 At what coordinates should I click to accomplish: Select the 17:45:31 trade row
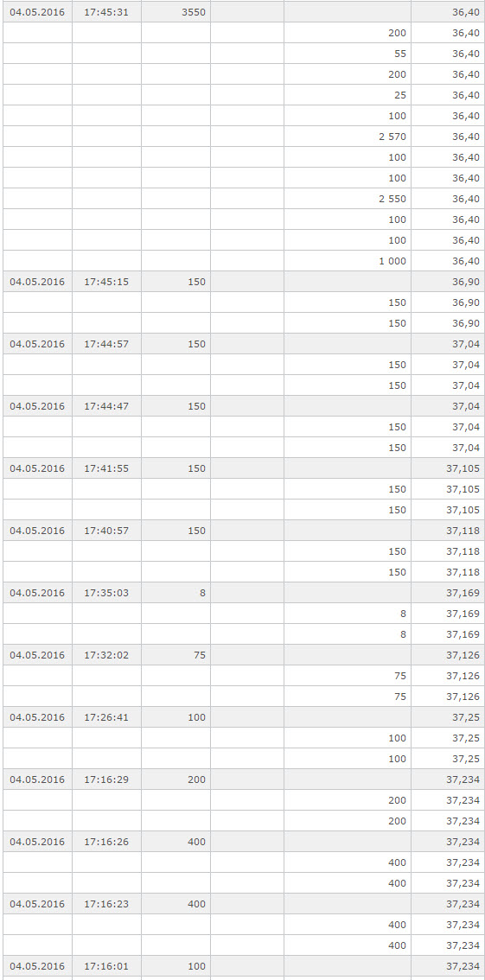[244, 12]
